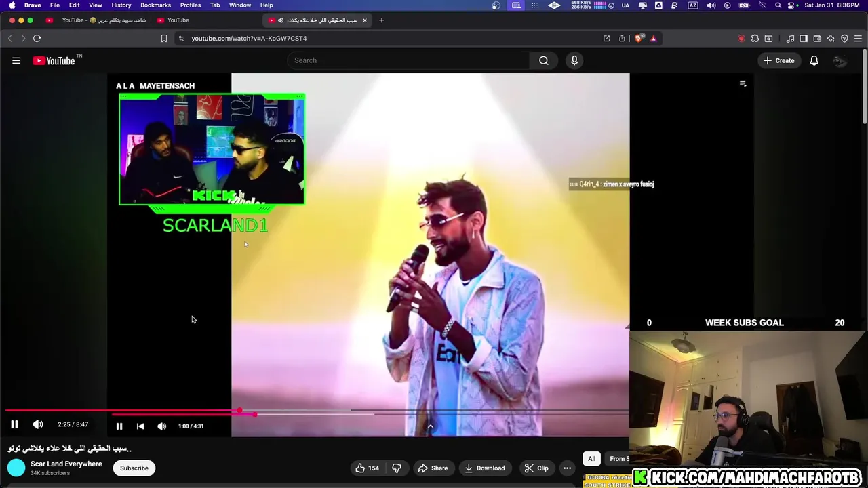Open the browser extensions puzzle icon
The height and width of the screenshot is (488, 868).
point(755,39)
